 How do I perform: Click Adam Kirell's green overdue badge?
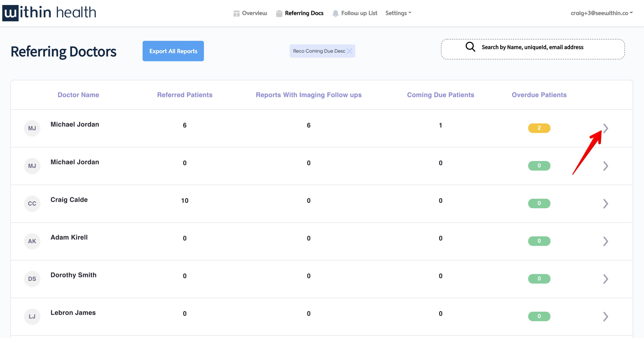(539, 241)
